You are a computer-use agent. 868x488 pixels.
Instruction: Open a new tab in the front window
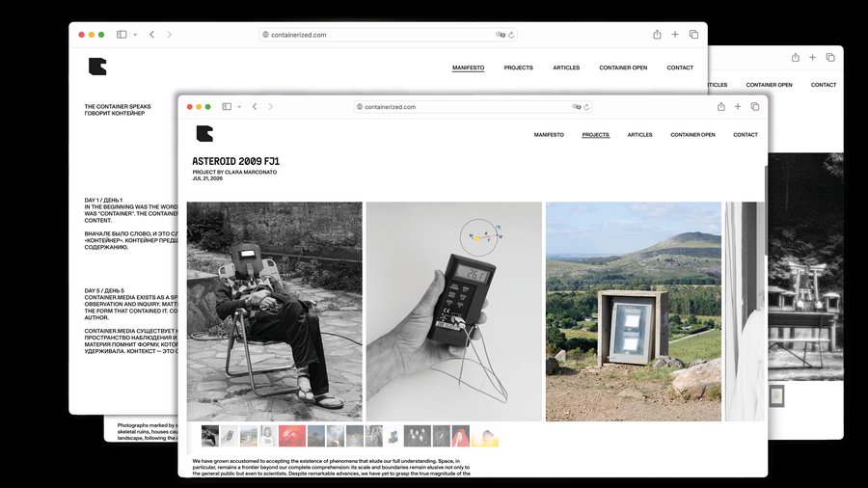pos(738,106)
